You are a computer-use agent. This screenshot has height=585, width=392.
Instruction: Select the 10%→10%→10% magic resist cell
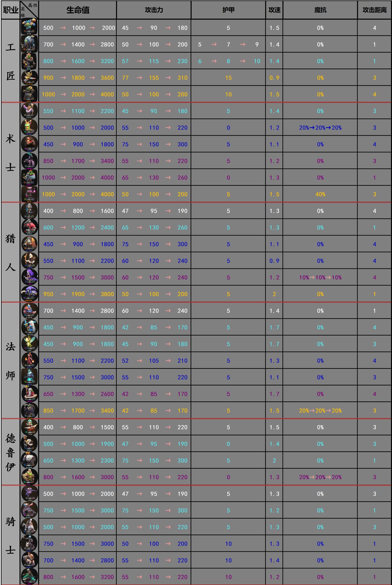[320, 277]
